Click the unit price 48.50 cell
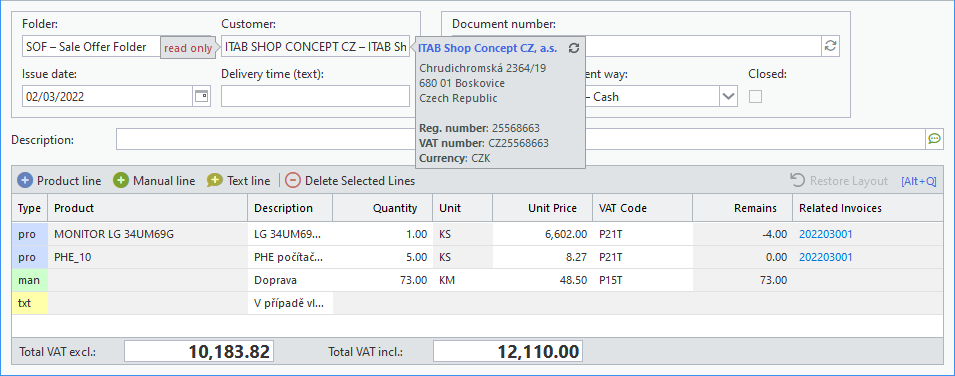This screenshot has height=376, width=955. (x=542, y=280)
